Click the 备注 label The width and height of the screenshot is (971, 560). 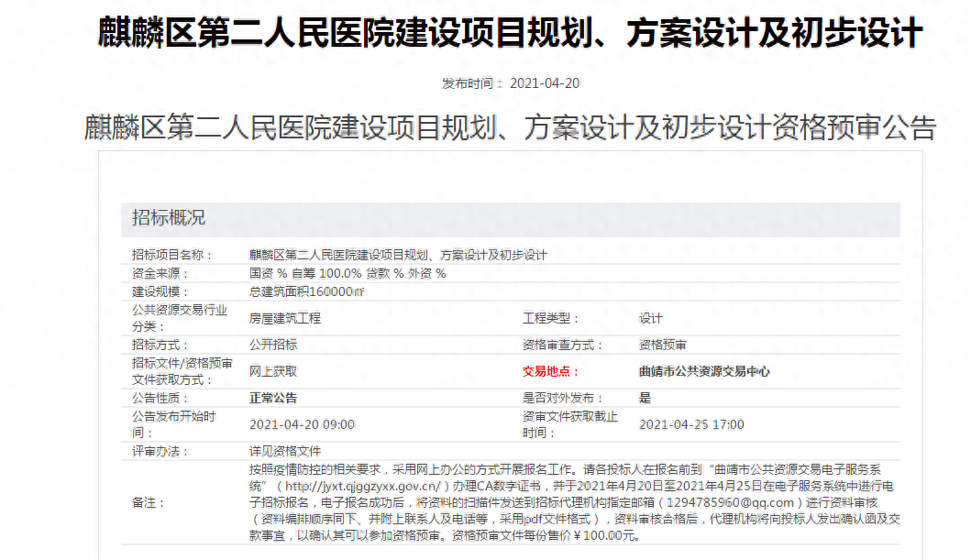(x=149, y=502)
